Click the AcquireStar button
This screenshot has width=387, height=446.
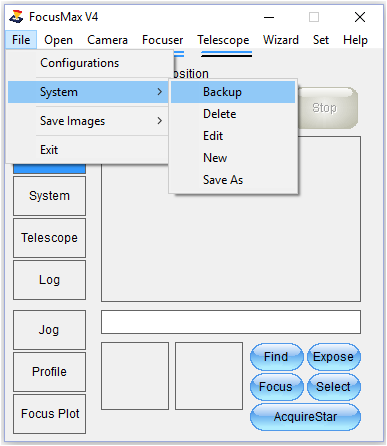click(x=305, y=417)
